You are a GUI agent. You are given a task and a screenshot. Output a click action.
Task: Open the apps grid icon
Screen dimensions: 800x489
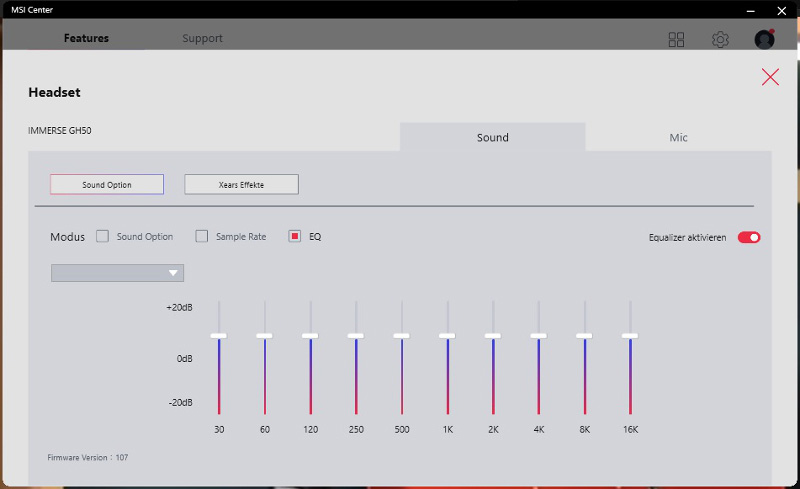pos(676,39)
